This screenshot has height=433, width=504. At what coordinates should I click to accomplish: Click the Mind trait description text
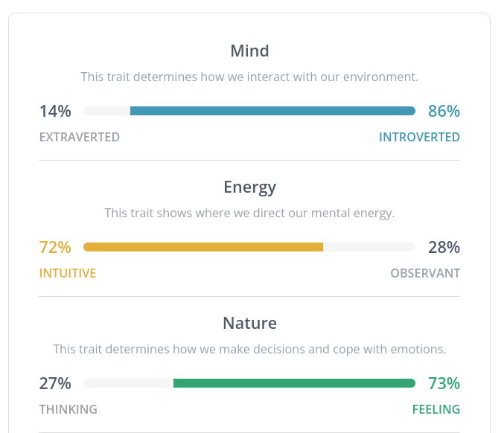tap(249, 77)
